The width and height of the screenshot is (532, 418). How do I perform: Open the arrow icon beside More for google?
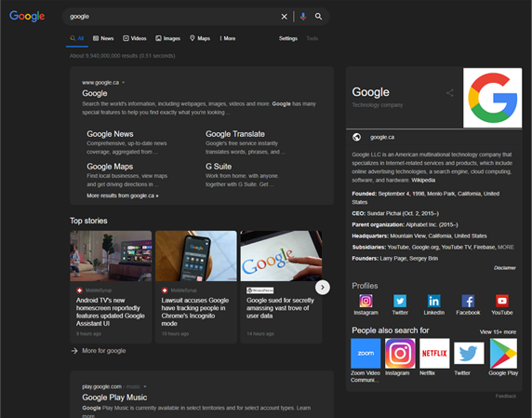[x=74, y=351]
